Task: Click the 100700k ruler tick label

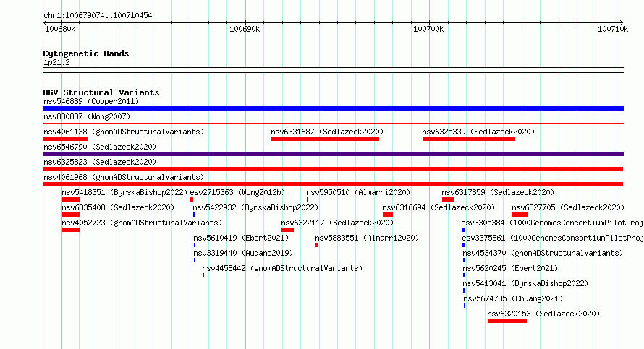Action: point(428,29)
